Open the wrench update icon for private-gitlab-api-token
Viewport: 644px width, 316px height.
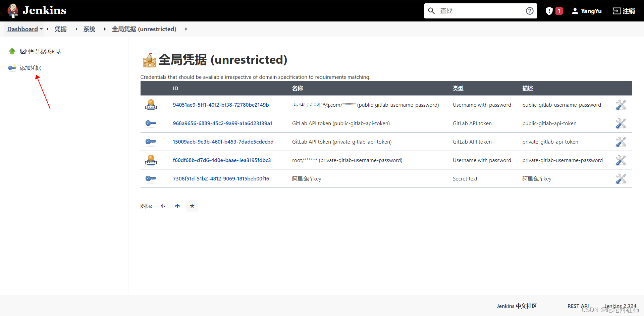coord(621,142)
